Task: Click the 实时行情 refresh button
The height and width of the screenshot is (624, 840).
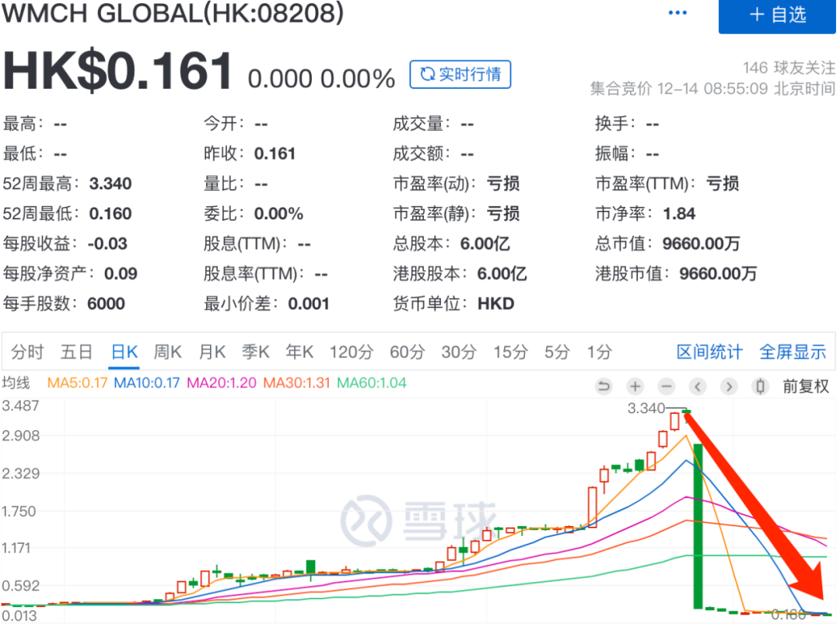Action: point(460,75)
